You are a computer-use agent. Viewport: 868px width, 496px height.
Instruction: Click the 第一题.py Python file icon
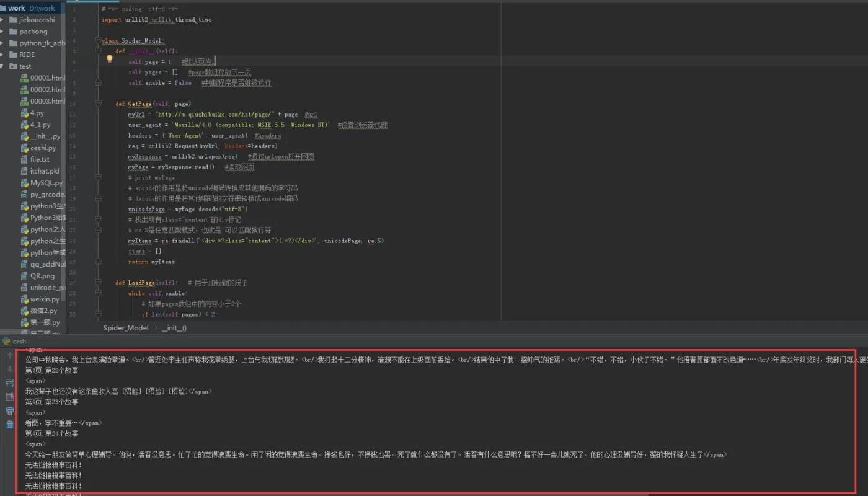[24, 322]
